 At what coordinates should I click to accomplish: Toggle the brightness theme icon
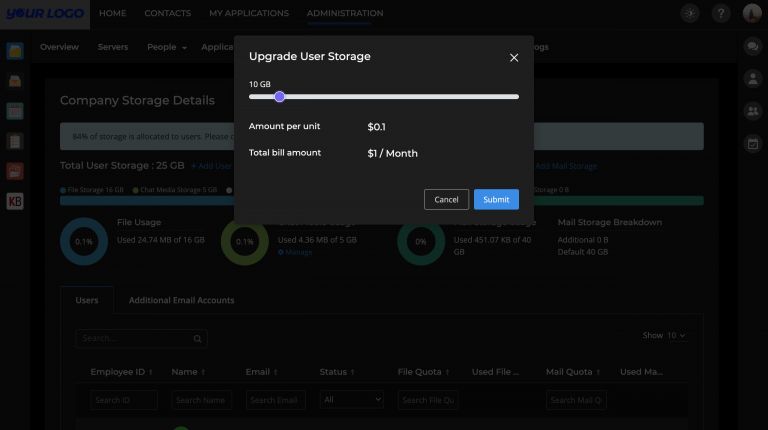pyautogui.click(x=690, y=13)
